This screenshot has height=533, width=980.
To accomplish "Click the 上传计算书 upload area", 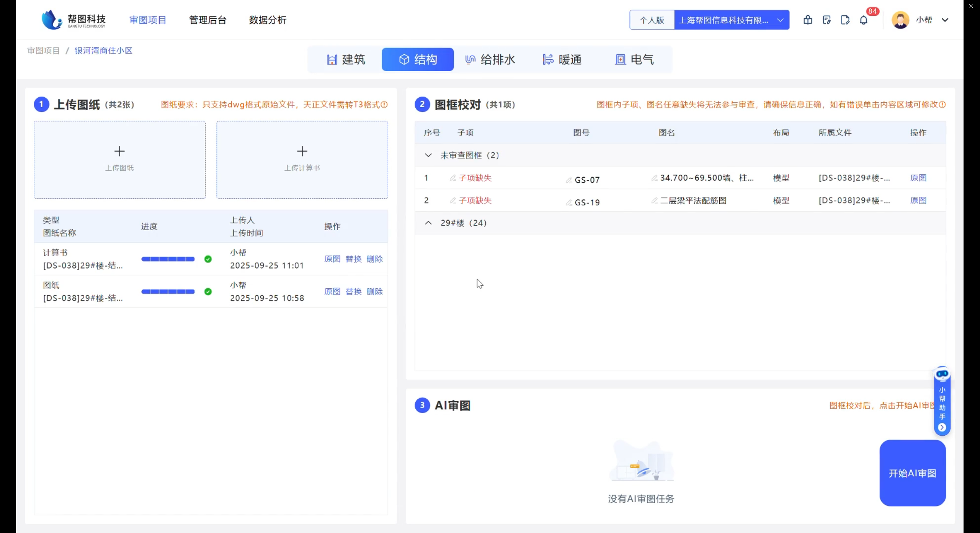I will 302,160.
